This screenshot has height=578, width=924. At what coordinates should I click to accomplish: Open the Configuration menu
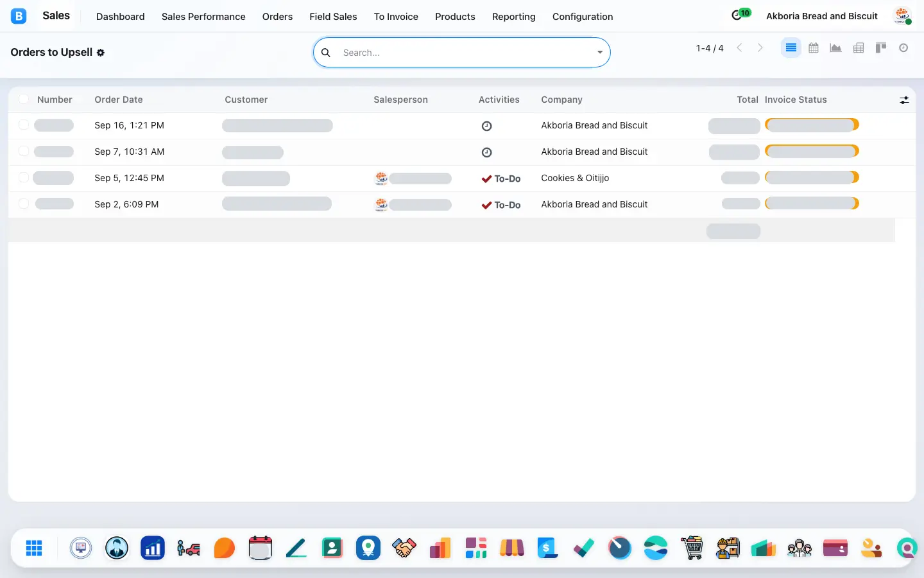tap(583, 17)
